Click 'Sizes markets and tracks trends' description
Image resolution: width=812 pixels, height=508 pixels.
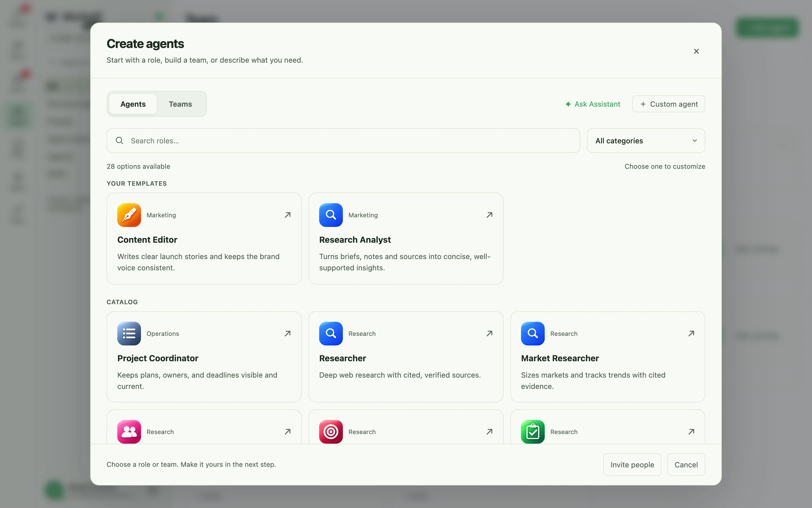click(593, 380)
